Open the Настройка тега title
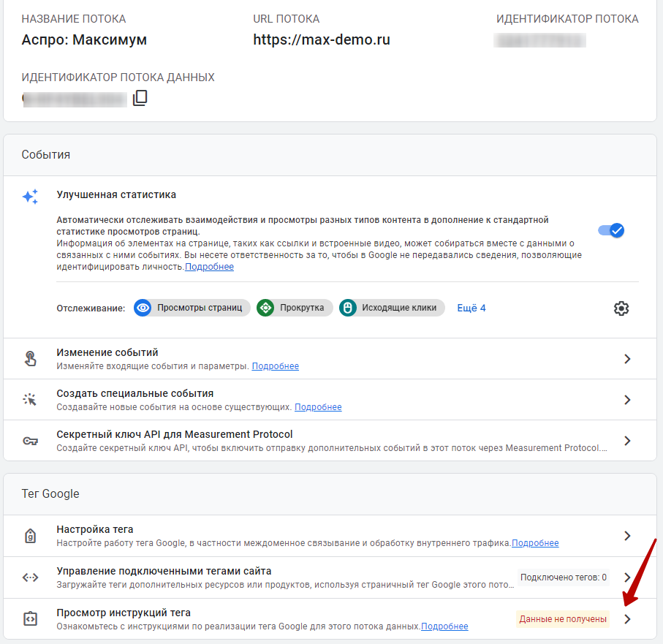 click(95, 529)
